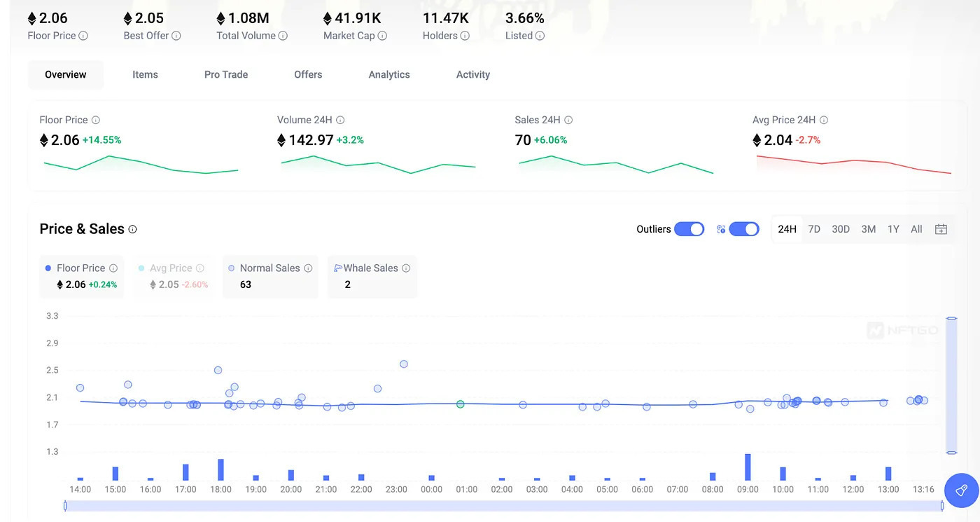Click info icon beside Price & Sales heading

(133, 229)
